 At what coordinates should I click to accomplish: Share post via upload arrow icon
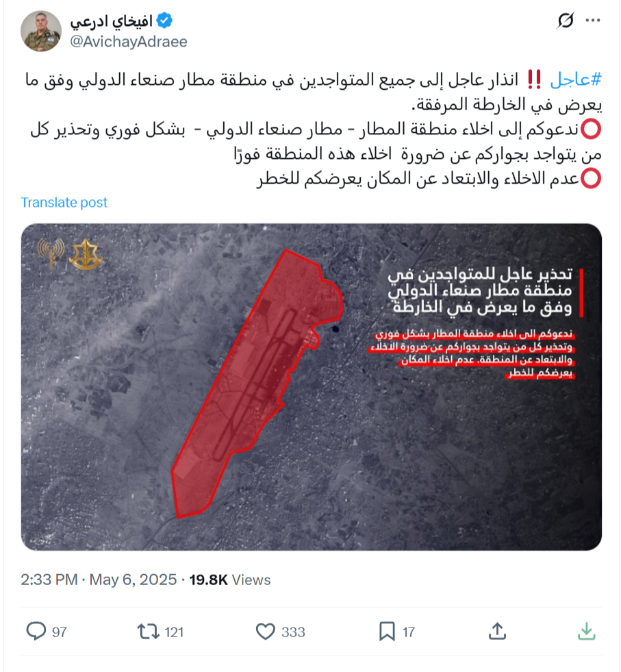click(497, 632)
